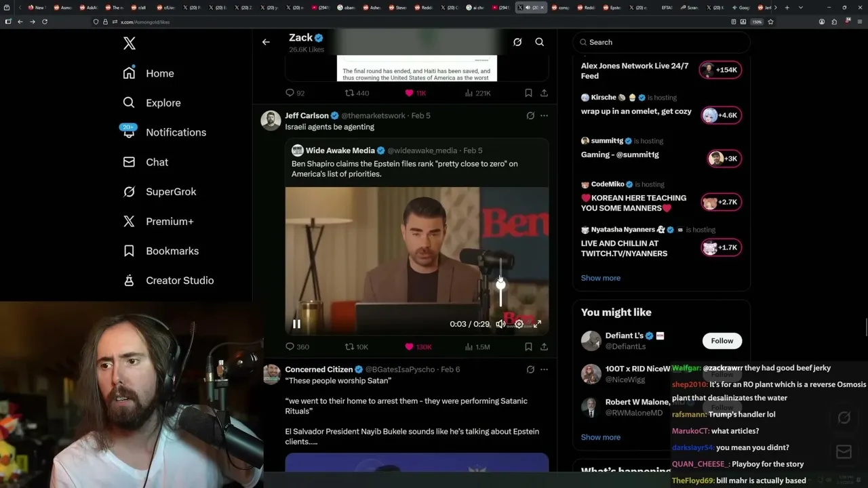The height and width of the screenshot is (488, 868).
Task: View analytics for the 1.5M views post
Action: (477, 347)
